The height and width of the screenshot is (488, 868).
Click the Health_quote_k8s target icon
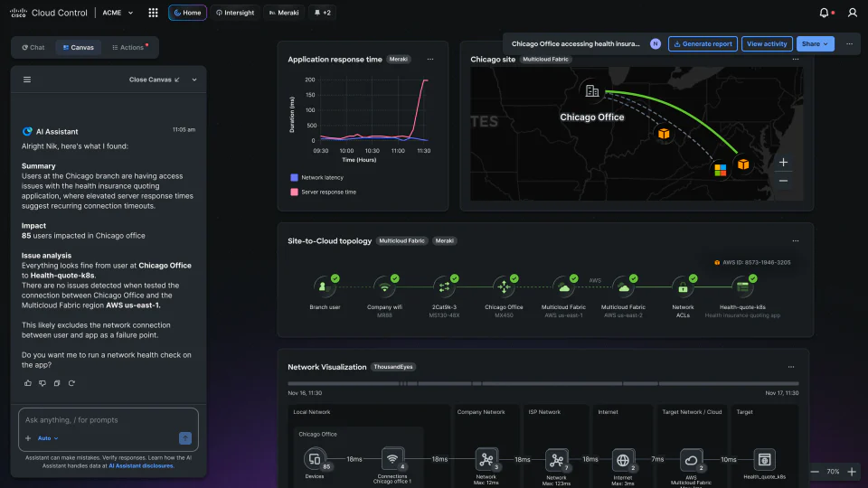(765, 460)
